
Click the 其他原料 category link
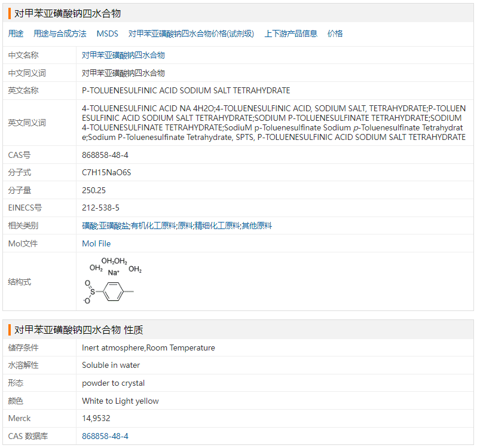click(x=256, y=225)
